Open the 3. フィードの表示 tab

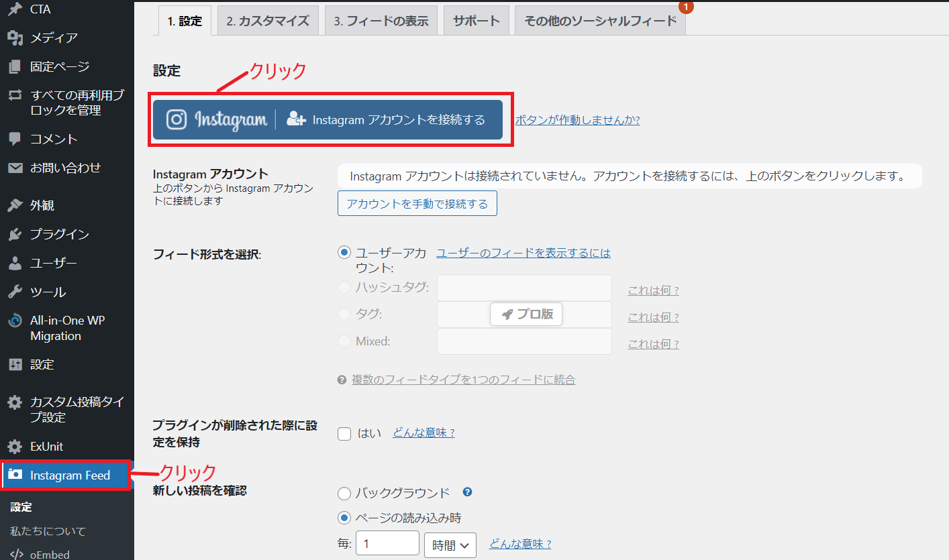pyautogui.click(x=381, y=21)
